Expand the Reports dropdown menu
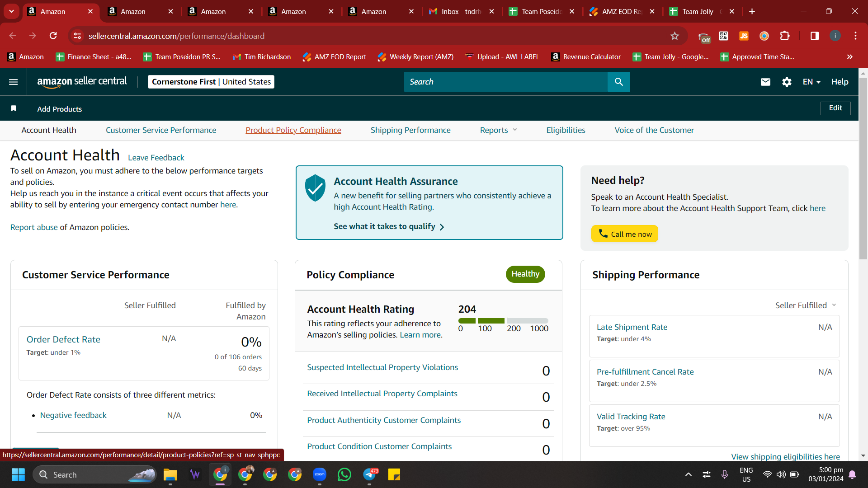 click(498, 130)
